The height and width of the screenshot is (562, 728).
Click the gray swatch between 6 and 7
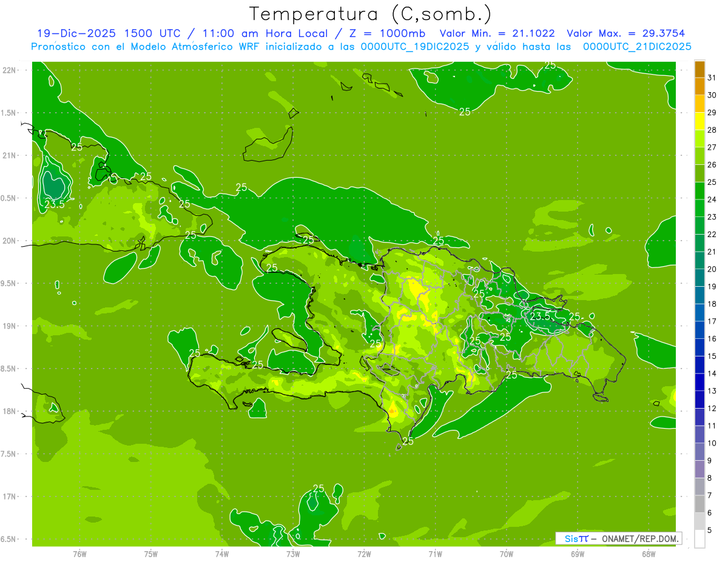click(699, 504)
